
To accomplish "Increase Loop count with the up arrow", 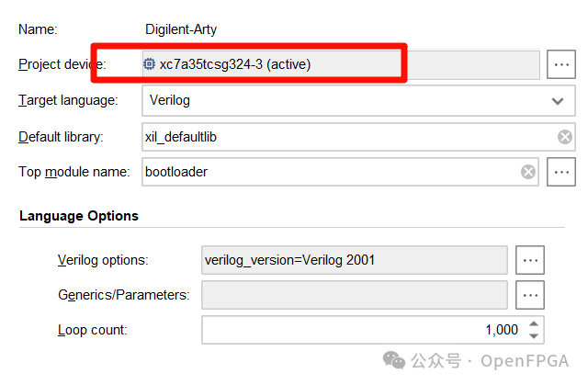I will point(534,324).
